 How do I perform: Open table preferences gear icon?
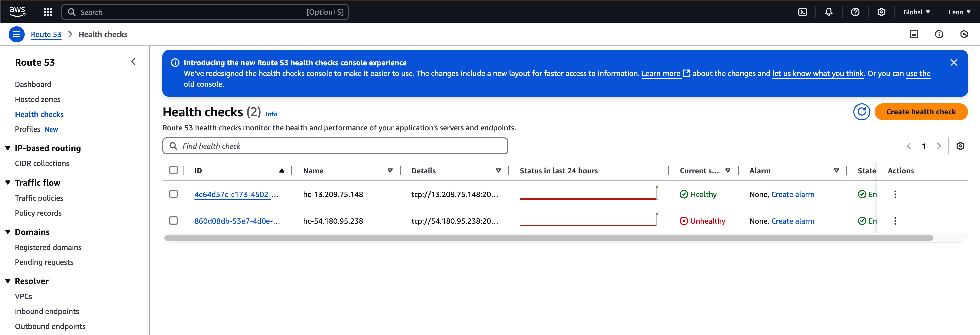960,146
